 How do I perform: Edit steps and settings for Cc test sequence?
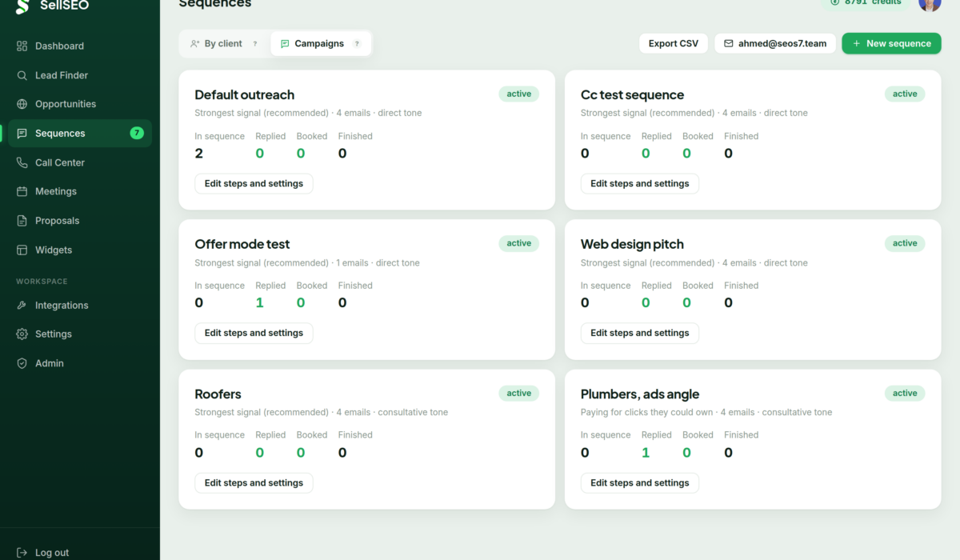pos(640,184)
